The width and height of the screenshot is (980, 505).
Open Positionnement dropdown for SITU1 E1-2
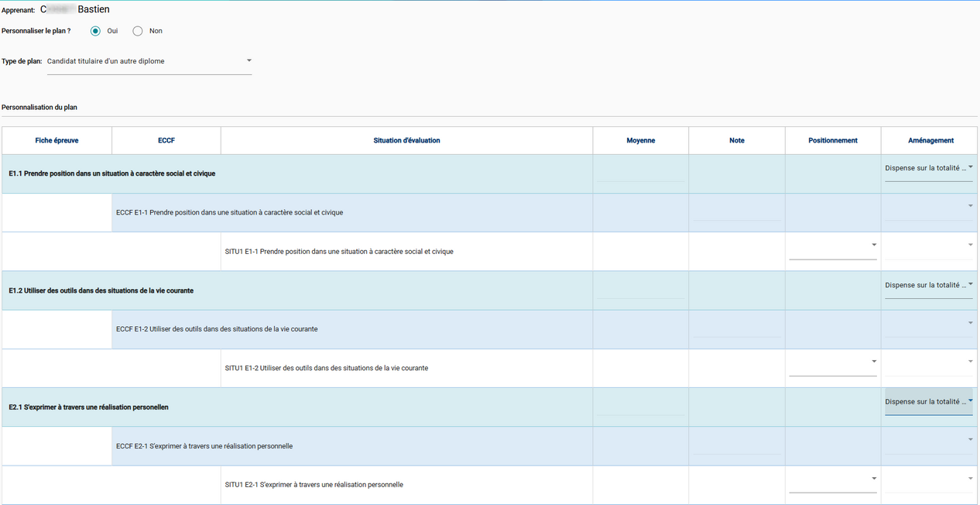pos(832,362)
